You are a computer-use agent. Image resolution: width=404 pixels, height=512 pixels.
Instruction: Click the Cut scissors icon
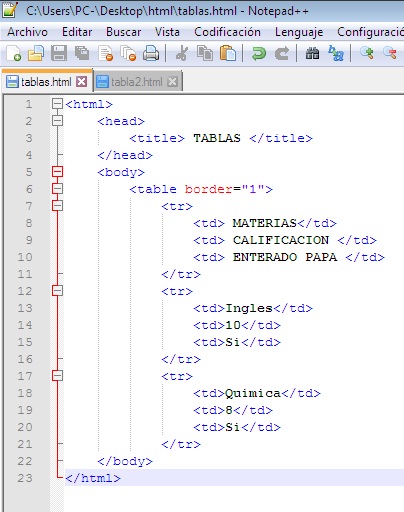pos(182,53)
